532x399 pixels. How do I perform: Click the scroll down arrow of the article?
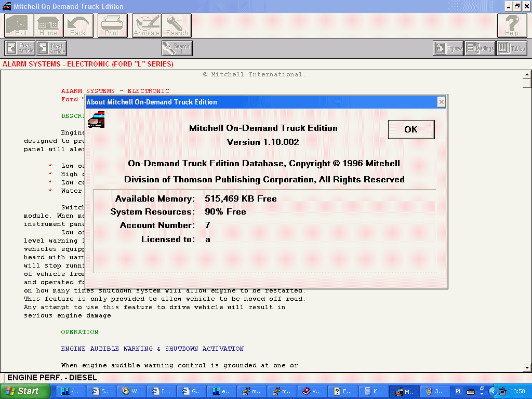click(527, 367)
